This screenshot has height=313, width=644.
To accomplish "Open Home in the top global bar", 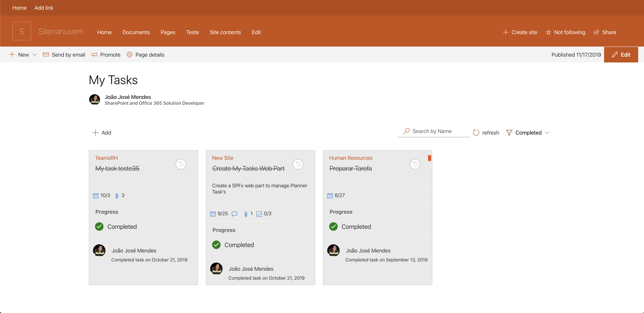I will pos(20,8).
